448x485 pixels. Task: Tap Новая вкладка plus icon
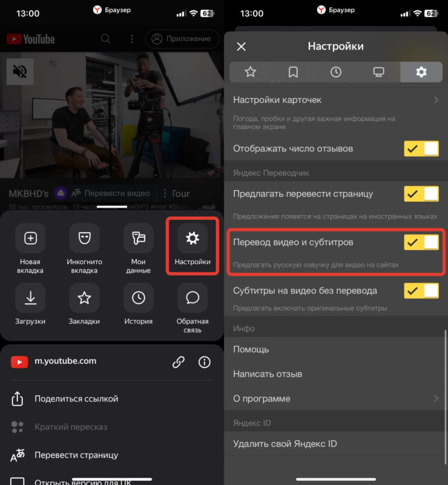coord(30,239)
